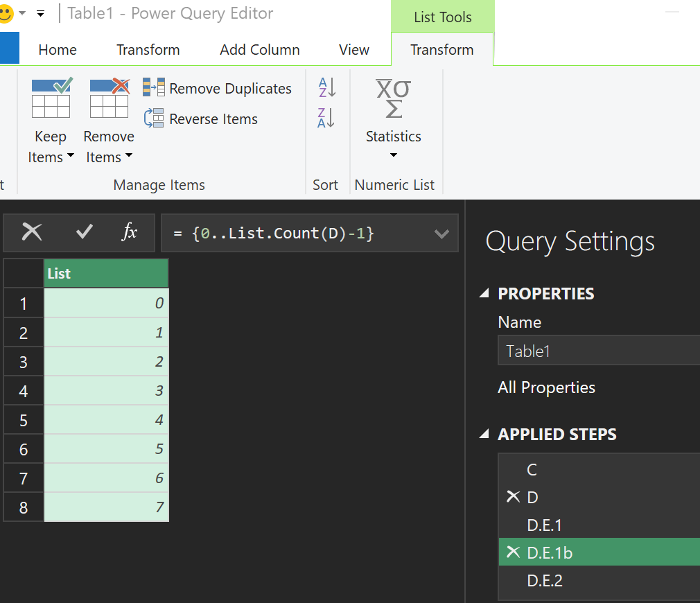Click row number 8 header
The width and height of the screenshot is (700, 603).
tap(24, 507)
